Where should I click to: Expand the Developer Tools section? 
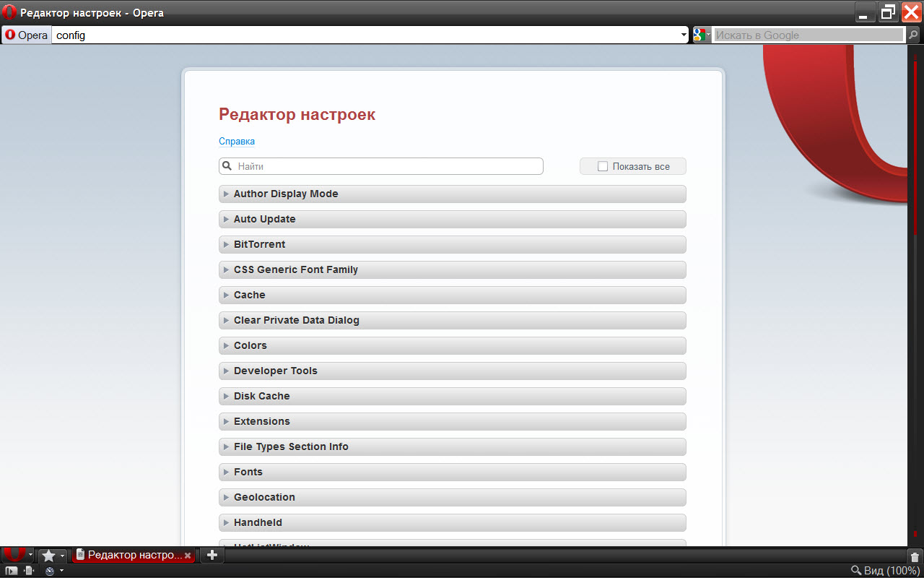(453, 371)
